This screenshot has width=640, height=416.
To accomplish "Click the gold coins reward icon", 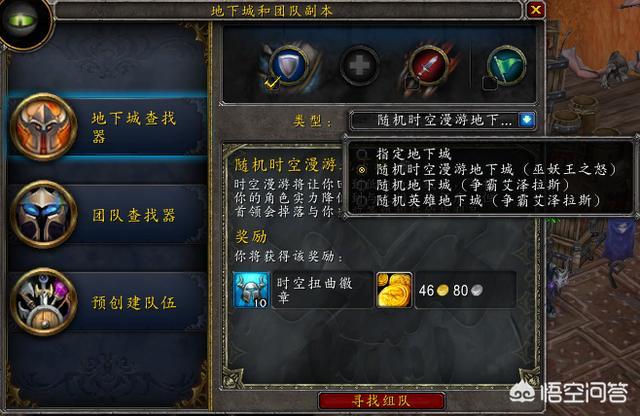I will click(x=394, y=290).
